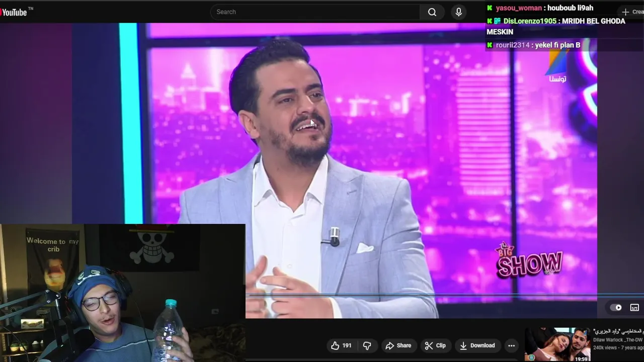644x362 pixels.
Task: Open the three-dot more actions menu
Action: [x=511, y=345]
